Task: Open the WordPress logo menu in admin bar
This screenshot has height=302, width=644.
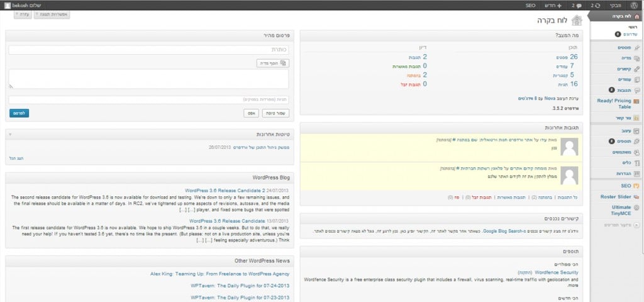Action: point(634,5)
